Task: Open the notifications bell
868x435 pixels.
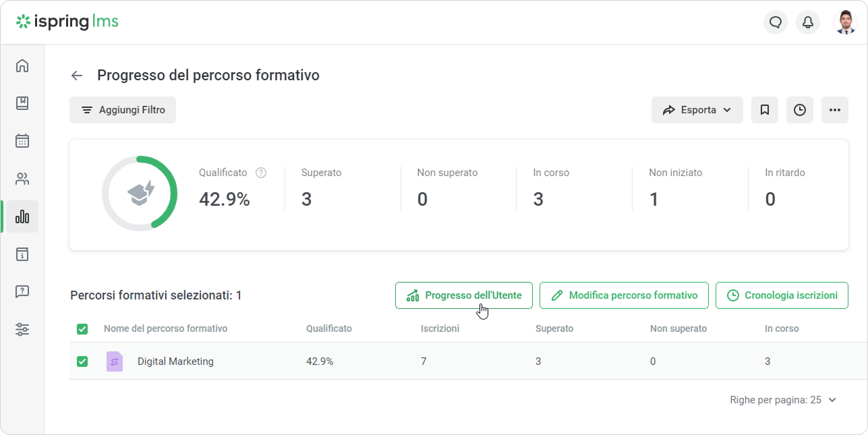Action: click(x=808, y=22)
